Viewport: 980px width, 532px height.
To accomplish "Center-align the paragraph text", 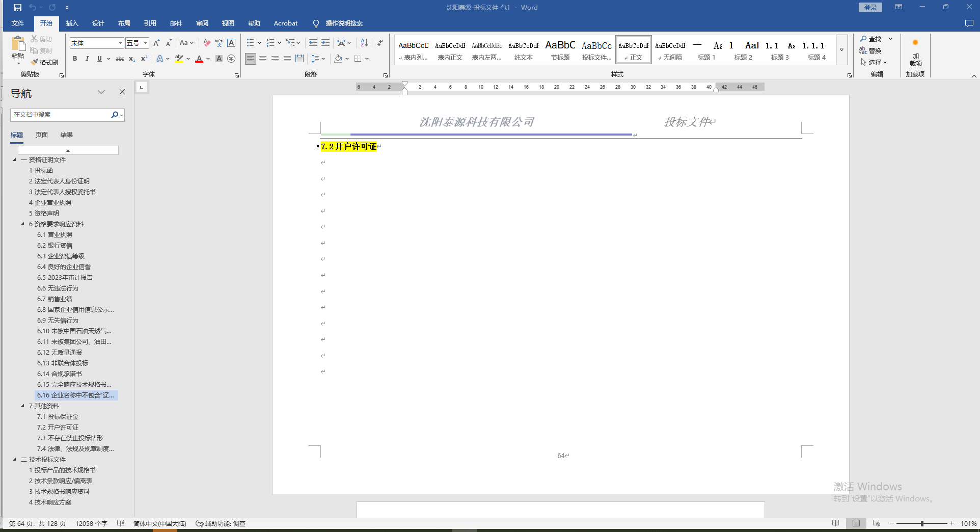I will point(263,59).
